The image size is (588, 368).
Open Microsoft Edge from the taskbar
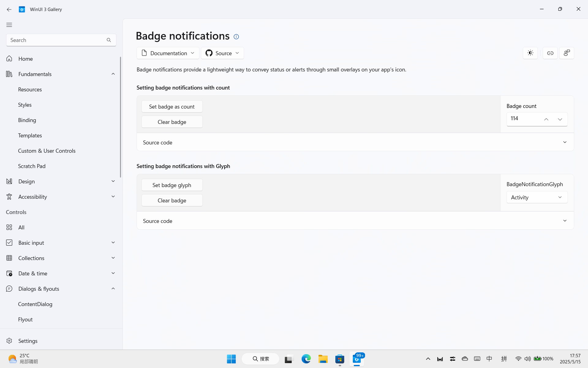point(306,359)
